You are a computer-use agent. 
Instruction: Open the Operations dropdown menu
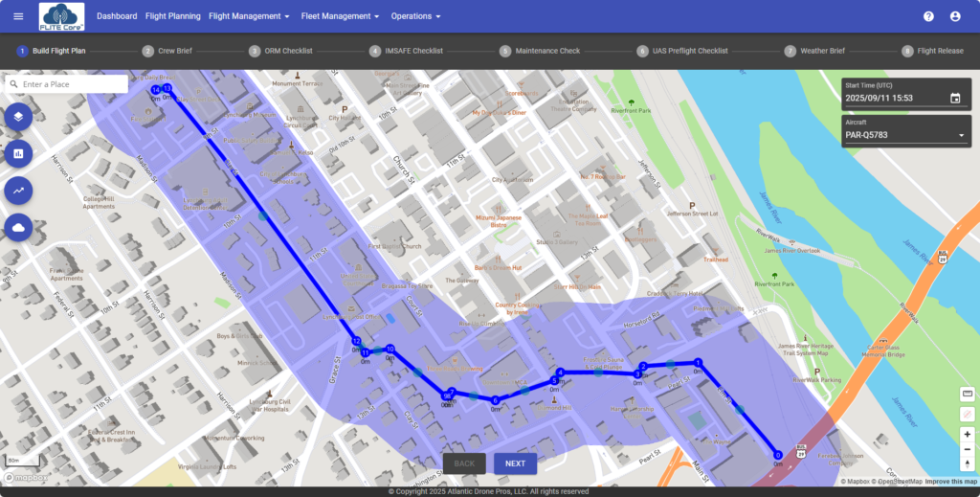point(415,16)
